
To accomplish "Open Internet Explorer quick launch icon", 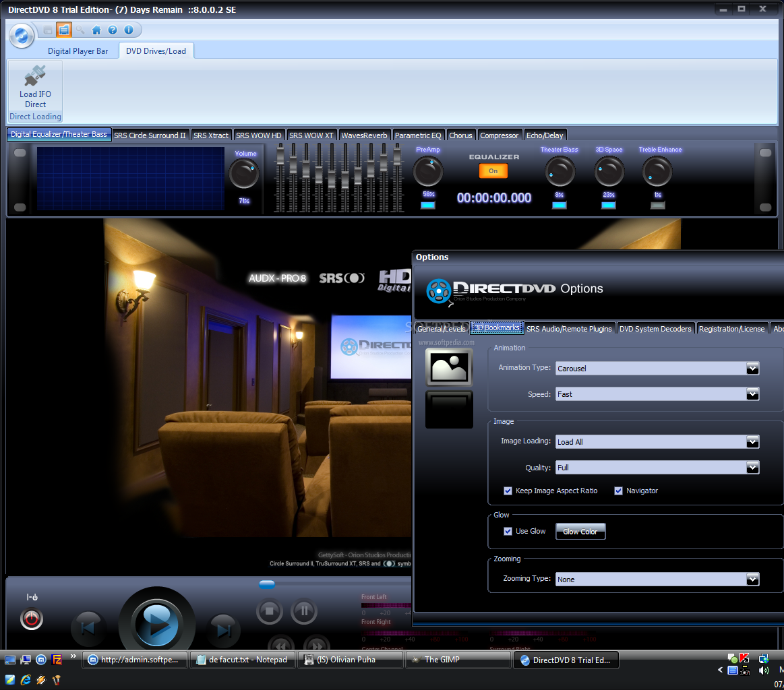I will [26, 679].
